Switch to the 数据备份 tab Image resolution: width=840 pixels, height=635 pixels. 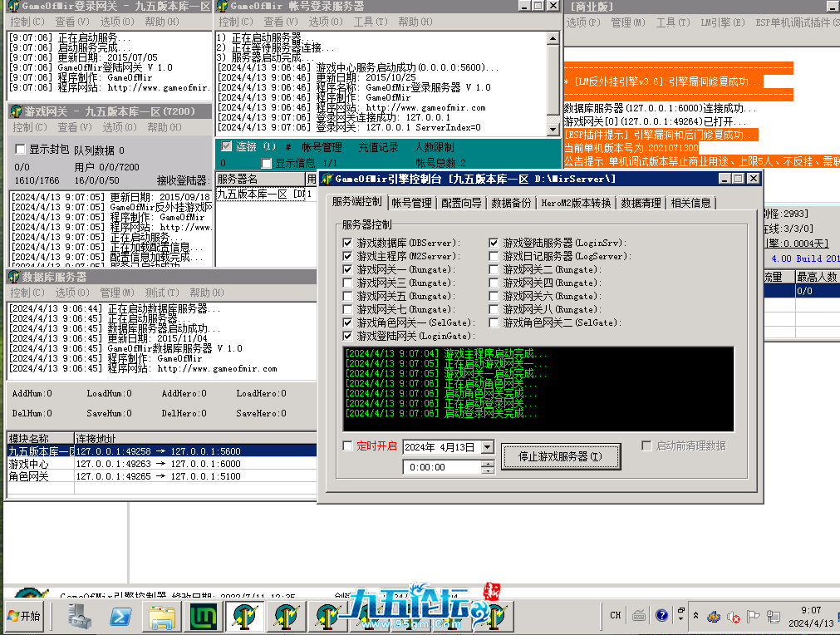click(511, 203)
